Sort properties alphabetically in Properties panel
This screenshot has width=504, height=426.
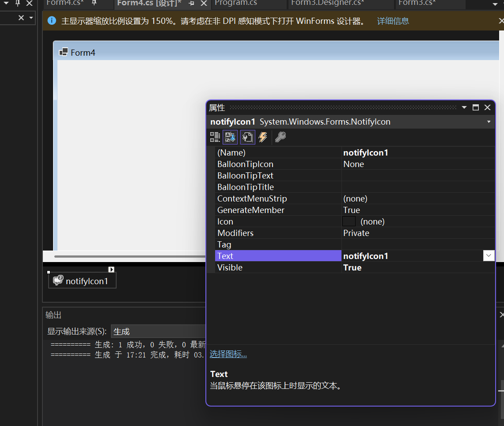[230, 137]
